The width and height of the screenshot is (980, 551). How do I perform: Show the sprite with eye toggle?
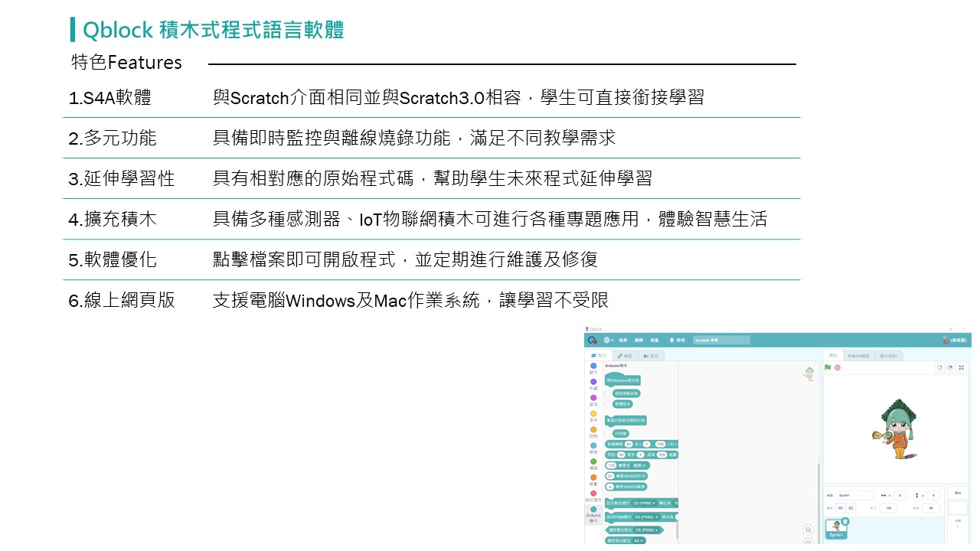click(x=840, y=507)
